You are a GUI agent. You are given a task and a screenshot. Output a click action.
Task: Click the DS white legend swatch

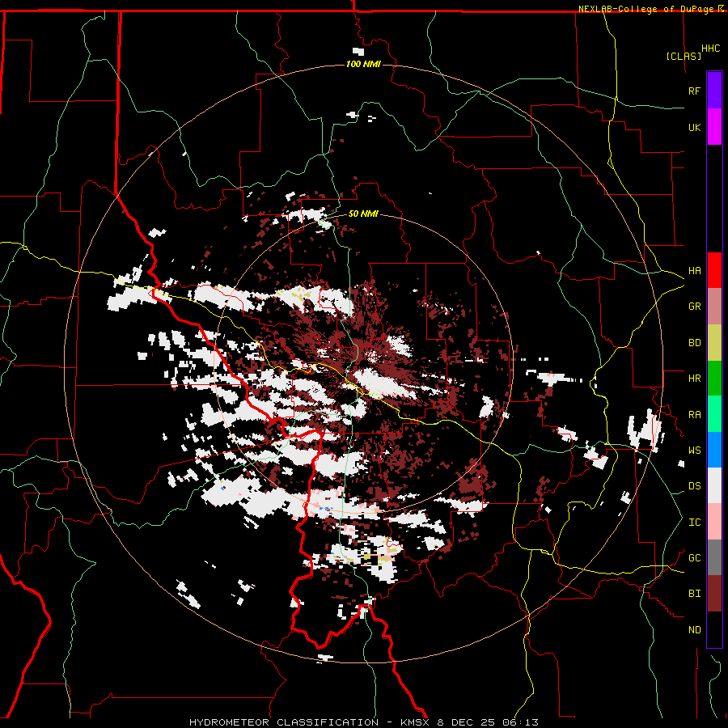714,485
